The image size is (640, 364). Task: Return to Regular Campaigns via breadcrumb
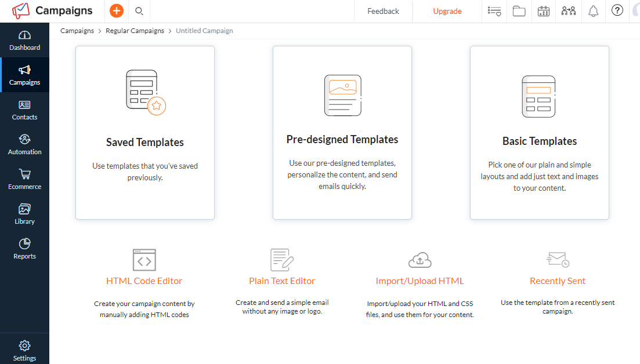tap(135, 30)
